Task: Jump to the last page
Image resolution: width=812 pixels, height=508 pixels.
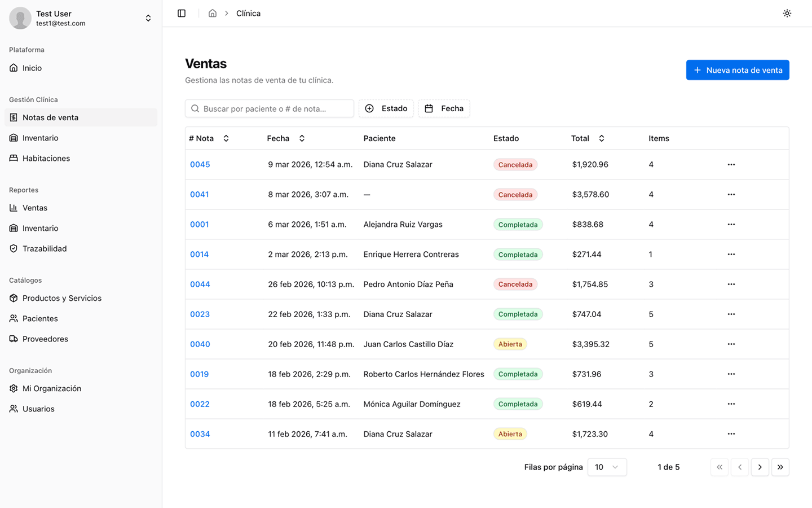Action: (780, 467)
